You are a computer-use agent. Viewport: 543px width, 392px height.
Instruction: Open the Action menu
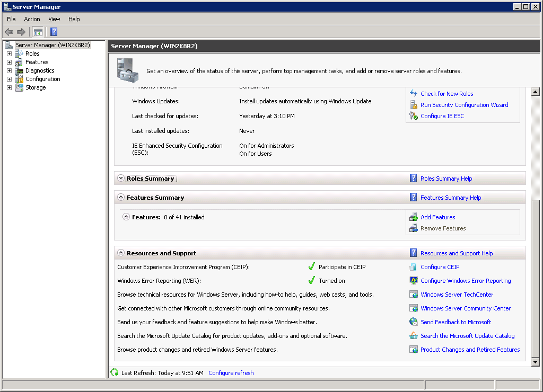click(x=32, y=19)
